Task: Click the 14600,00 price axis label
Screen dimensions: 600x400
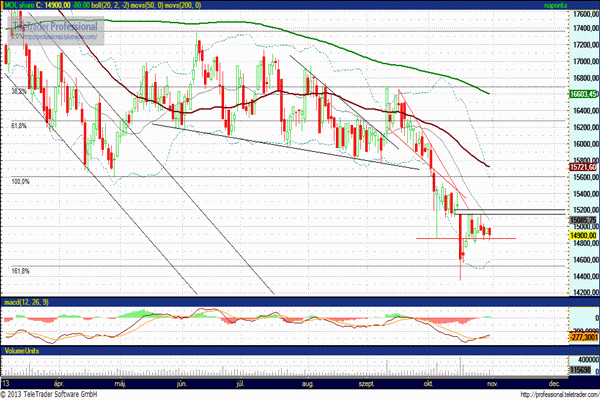Action: click(586, 260)
